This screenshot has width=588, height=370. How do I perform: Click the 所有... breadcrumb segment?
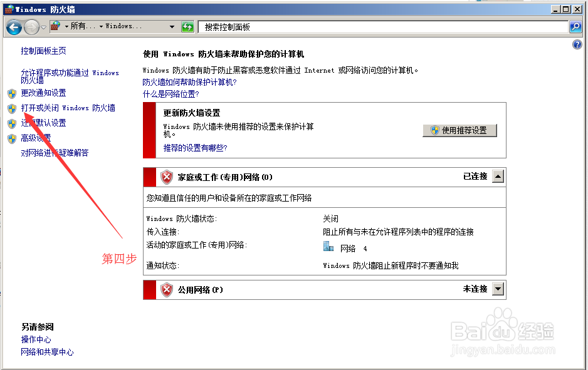point(83,26)
